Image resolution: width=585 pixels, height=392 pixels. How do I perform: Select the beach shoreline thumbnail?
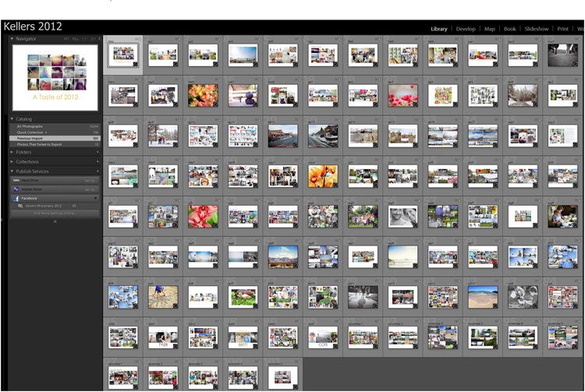click(483, 297)
